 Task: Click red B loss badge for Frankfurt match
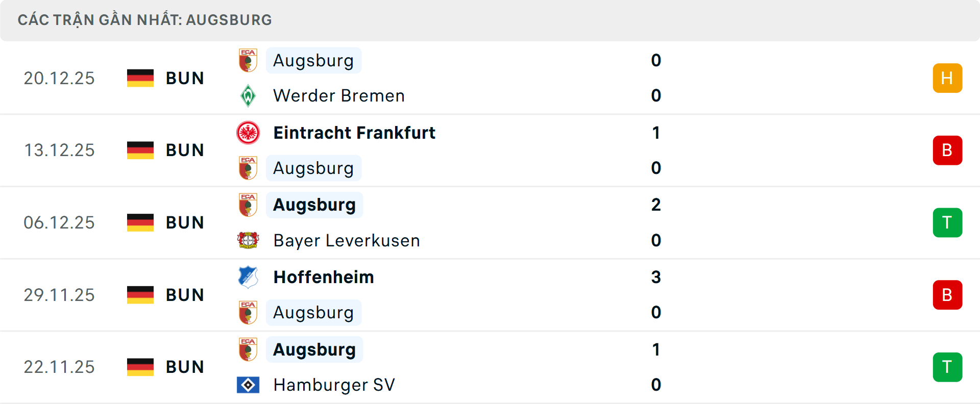[x=947, y=150]
